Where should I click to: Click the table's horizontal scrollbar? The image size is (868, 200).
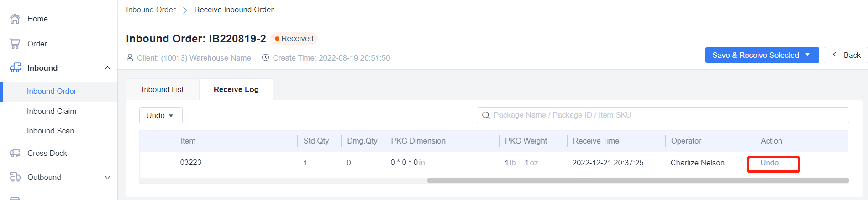(x=637, y=180)
